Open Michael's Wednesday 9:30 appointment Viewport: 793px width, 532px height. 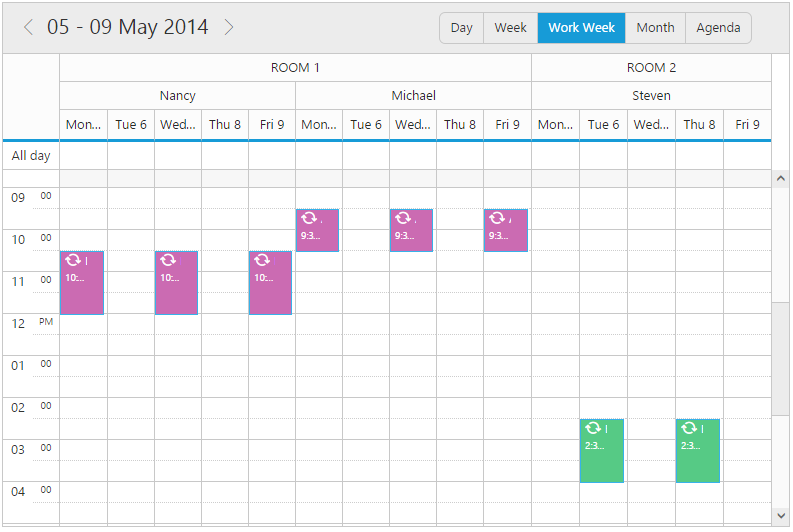tap(411, 236)
